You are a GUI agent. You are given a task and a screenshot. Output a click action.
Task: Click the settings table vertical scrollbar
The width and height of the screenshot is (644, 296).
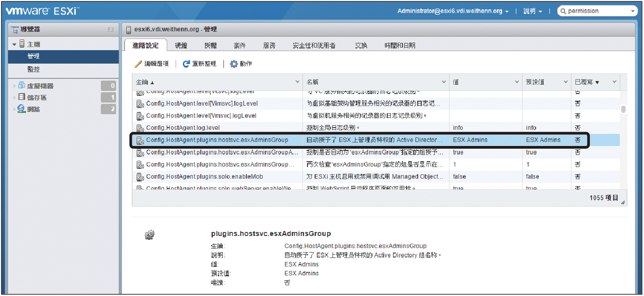[x=623, y=109]
